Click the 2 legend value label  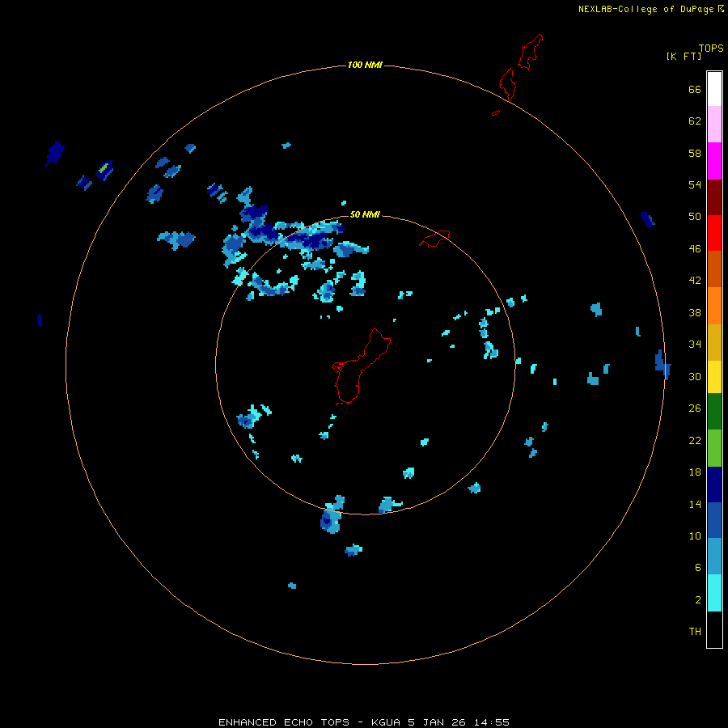(x=698, y=600)
